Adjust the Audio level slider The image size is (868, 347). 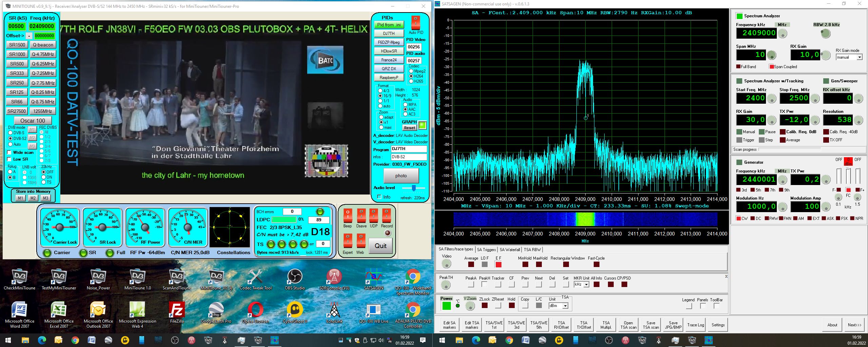413,188
